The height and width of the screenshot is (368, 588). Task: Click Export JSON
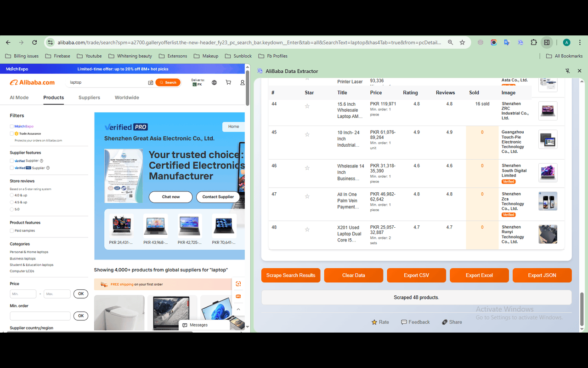(x=542, y=275)
